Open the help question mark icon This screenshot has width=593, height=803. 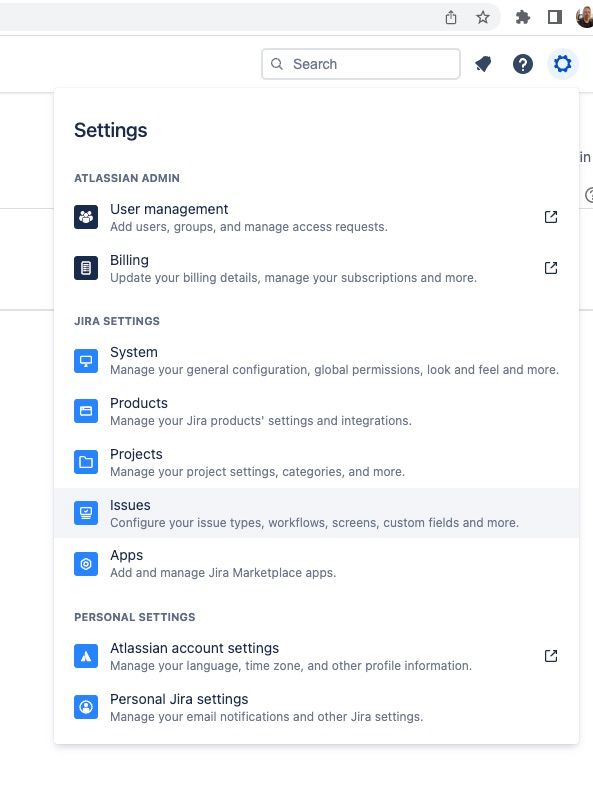(522, 64)
